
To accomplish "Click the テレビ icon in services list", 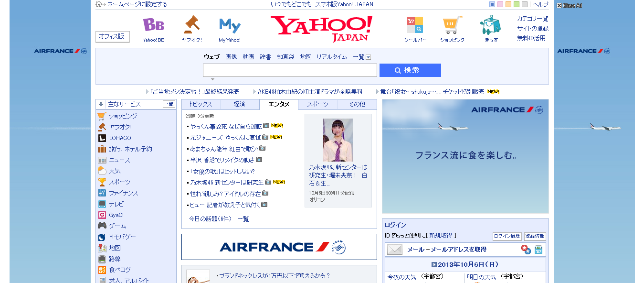I will pos(102,204).
